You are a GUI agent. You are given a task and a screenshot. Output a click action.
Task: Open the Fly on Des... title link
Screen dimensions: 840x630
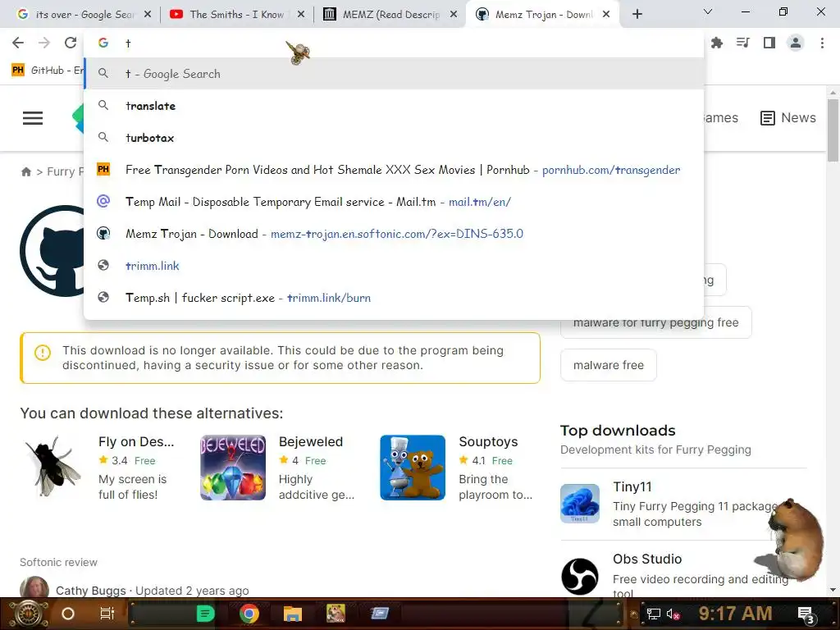pyautogui.click(x=136, y=441)
